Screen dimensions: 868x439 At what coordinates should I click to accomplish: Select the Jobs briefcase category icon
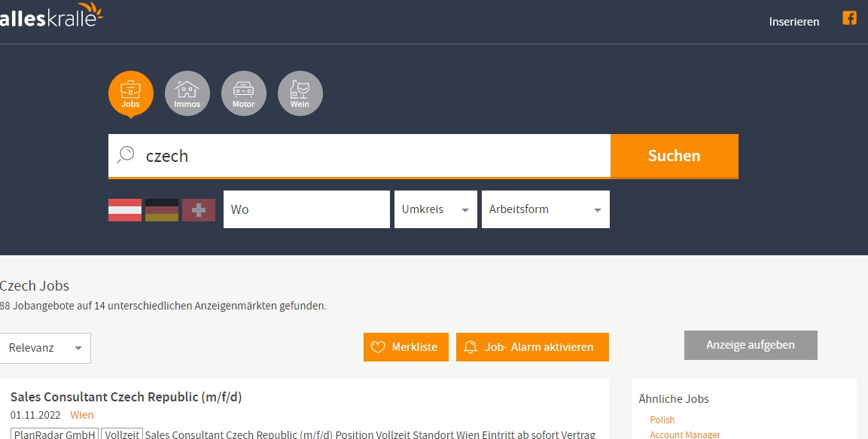pos(130,93)
